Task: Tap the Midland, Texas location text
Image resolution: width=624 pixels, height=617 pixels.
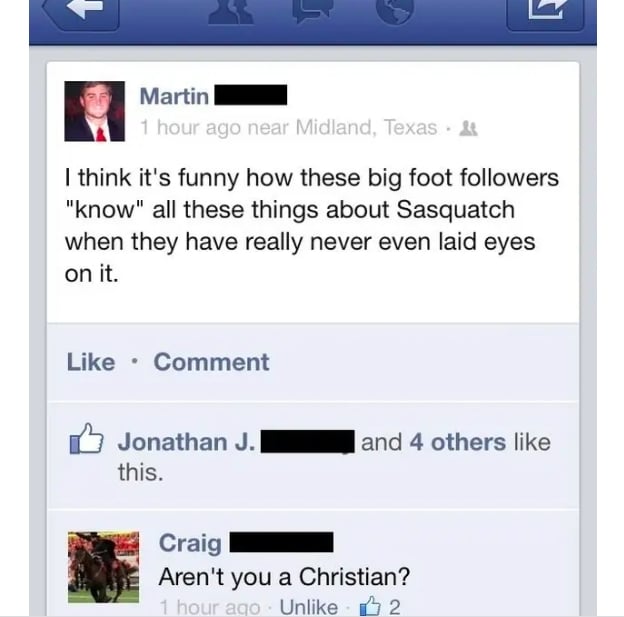Action: click(x=366, y=127)
